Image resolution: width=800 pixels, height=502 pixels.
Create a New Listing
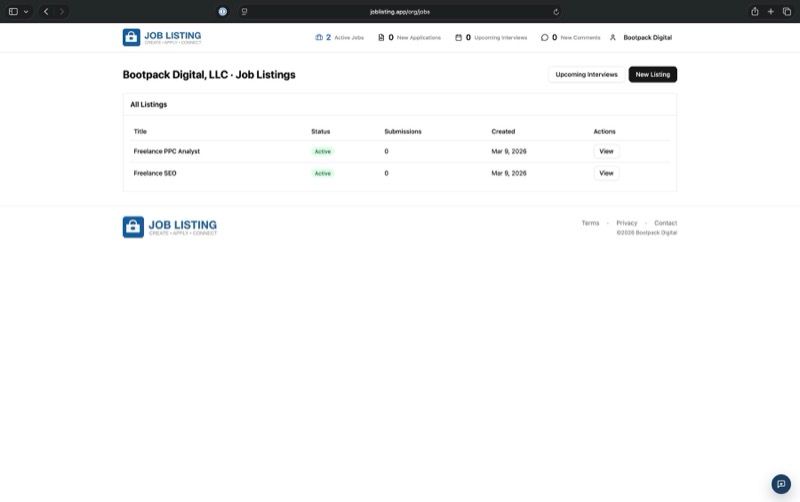(x=653, y=74)
